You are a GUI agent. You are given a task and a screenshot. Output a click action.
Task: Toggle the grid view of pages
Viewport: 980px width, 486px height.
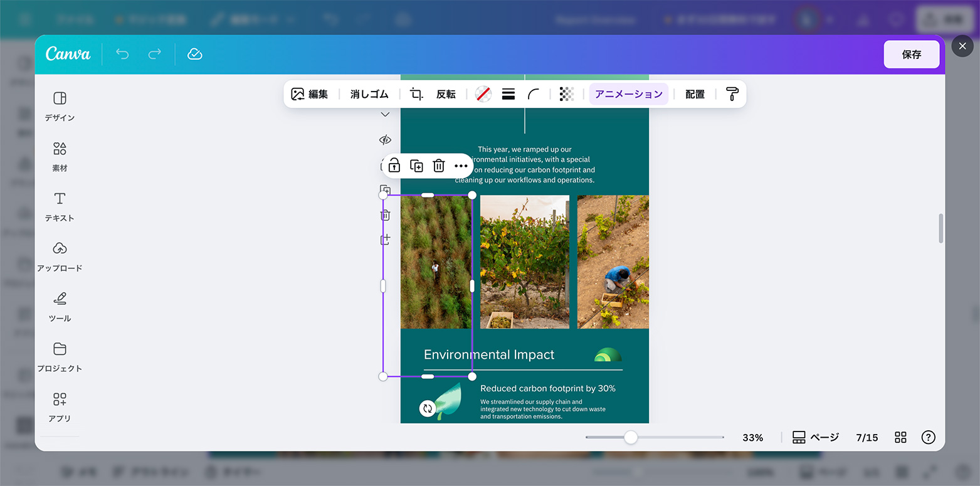[900, 437]
